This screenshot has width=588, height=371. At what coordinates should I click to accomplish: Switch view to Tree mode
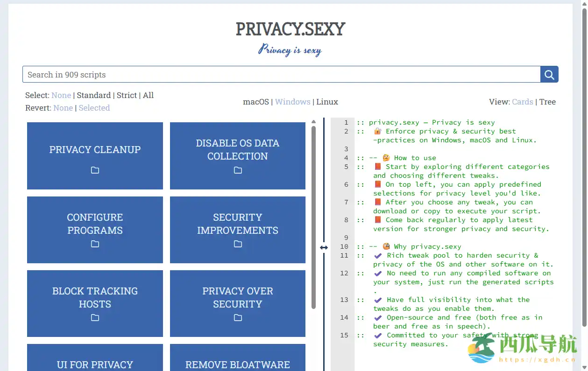click(x=547, y=102)
